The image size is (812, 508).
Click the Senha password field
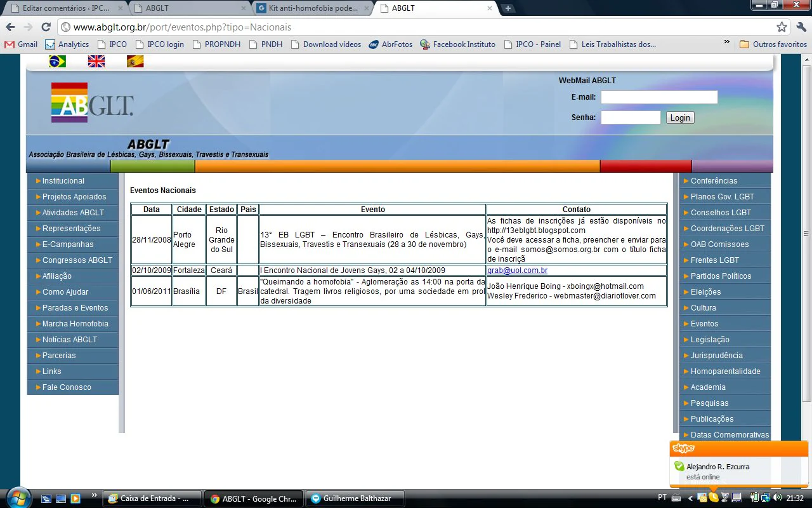[631, 117]
